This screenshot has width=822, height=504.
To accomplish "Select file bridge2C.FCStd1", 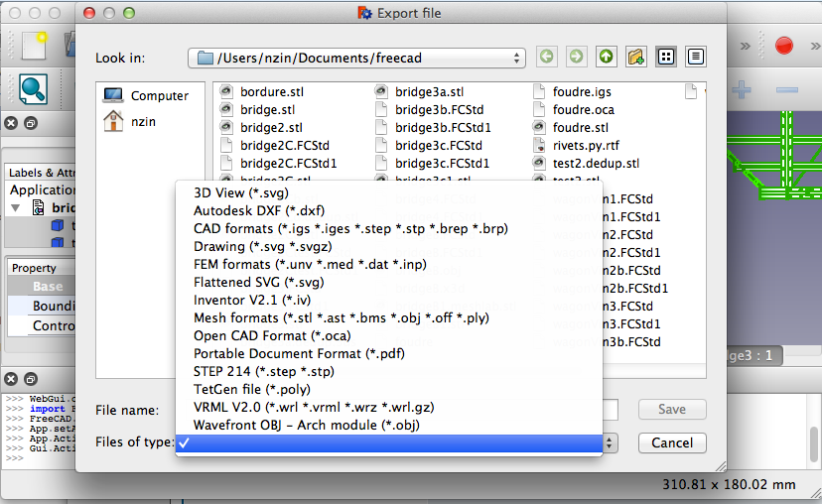I will point(278,163).
